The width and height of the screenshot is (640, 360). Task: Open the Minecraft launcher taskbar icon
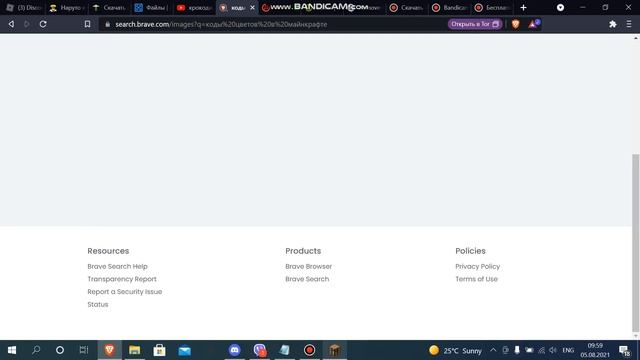click(335, 350)
